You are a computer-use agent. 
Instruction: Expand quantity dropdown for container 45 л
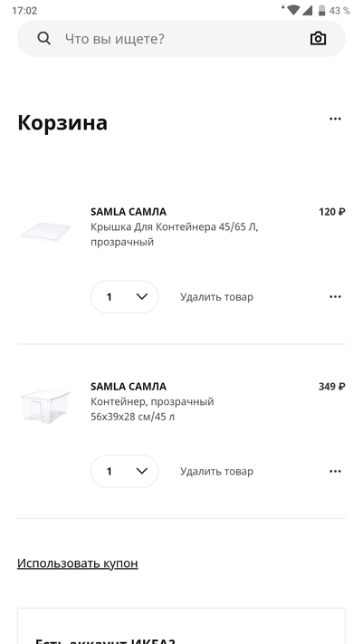(124, 472)
